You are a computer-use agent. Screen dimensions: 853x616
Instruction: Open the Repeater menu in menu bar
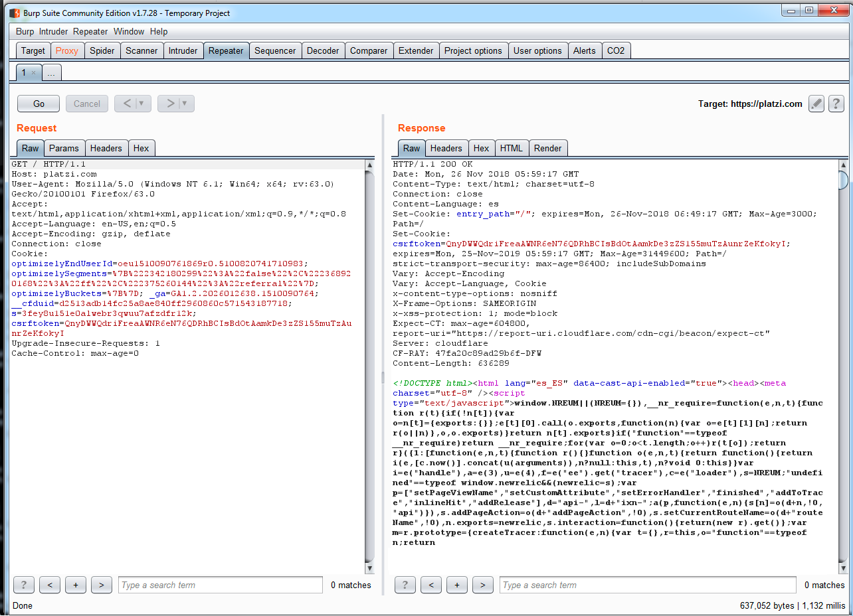pyautogui.click(x=90, y=31)
